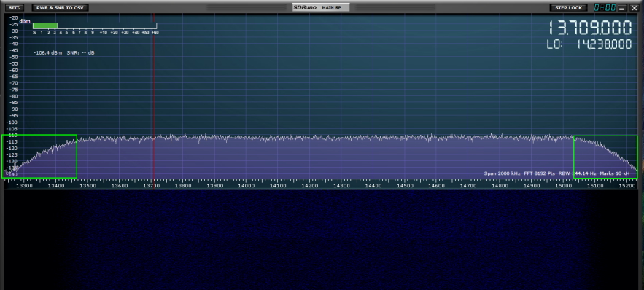Viewport: 644px width, 290px height.
Task: Tune to 14500 on the frequency scale
Action: click(405, 186)
